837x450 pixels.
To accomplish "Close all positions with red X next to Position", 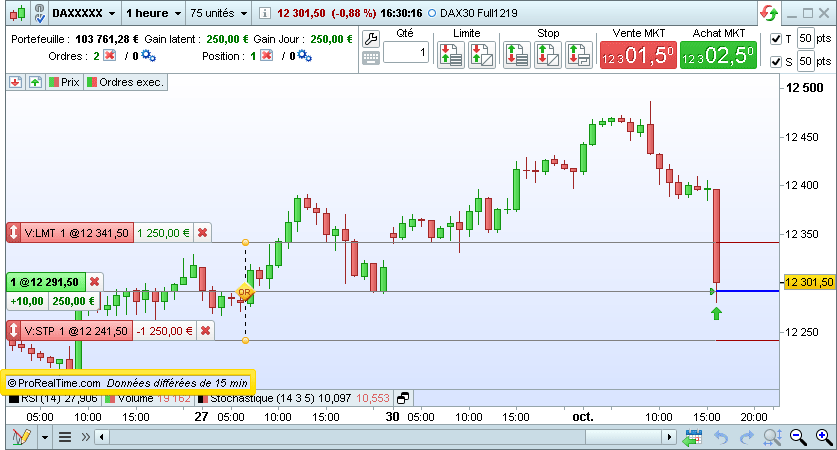I will coord(266,56).
